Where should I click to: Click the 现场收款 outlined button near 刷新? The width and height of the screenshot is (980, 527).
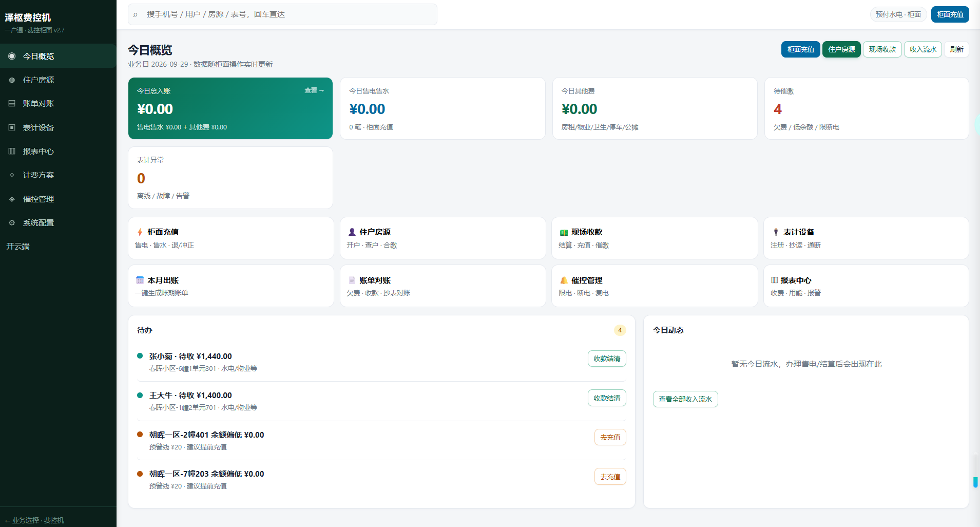click(882, 49)
